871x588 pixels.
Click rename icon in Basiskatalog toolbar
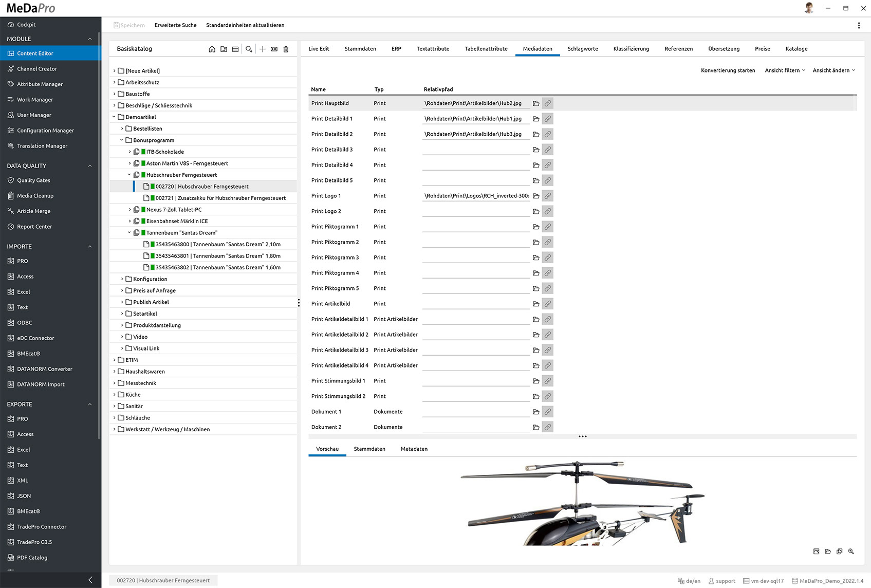pyautogui.click(x=274, y=49)
